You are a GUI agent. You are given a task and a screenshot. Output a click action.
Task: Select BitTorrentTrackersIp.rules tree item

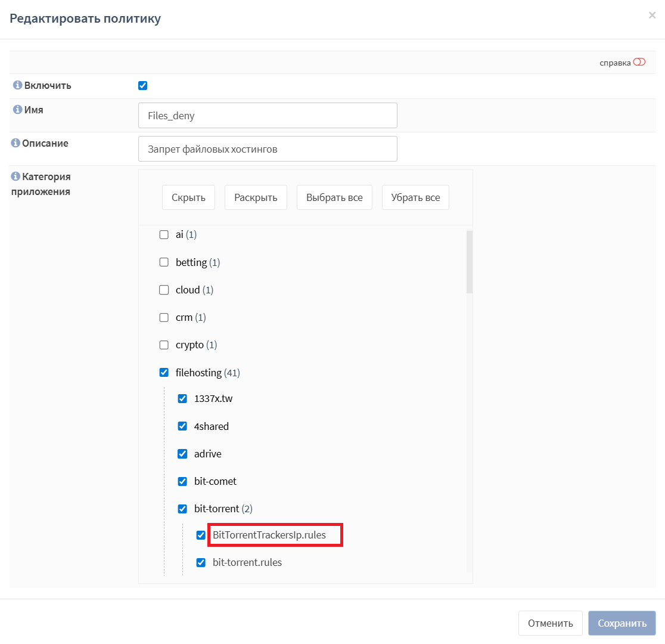click(269, 535)
